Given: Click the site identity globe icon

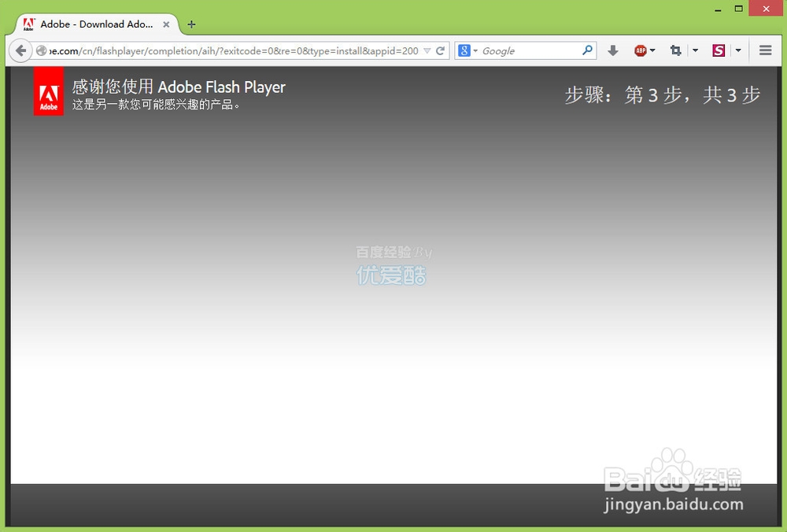Looking at the screenshot, I should (x=40, y=50).
